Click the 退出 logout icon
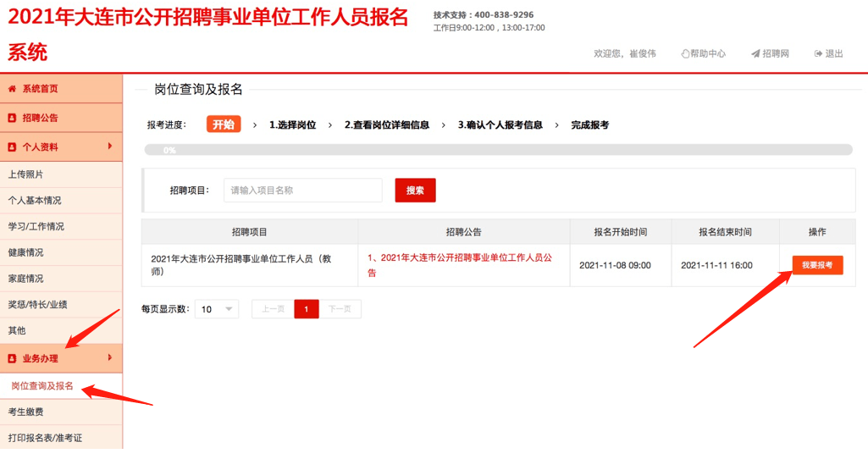Viewport: 868px width, 470px height. [x=819, y=53]
